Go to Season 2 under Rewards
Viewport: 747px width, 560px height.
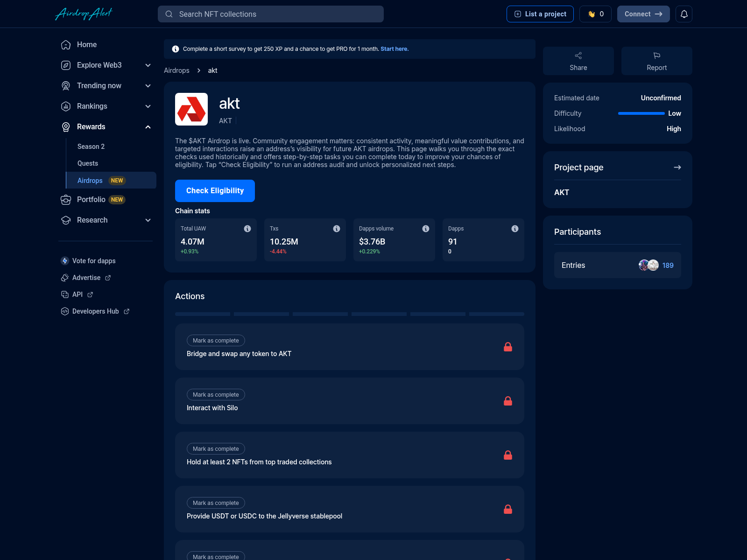(91, 146)
